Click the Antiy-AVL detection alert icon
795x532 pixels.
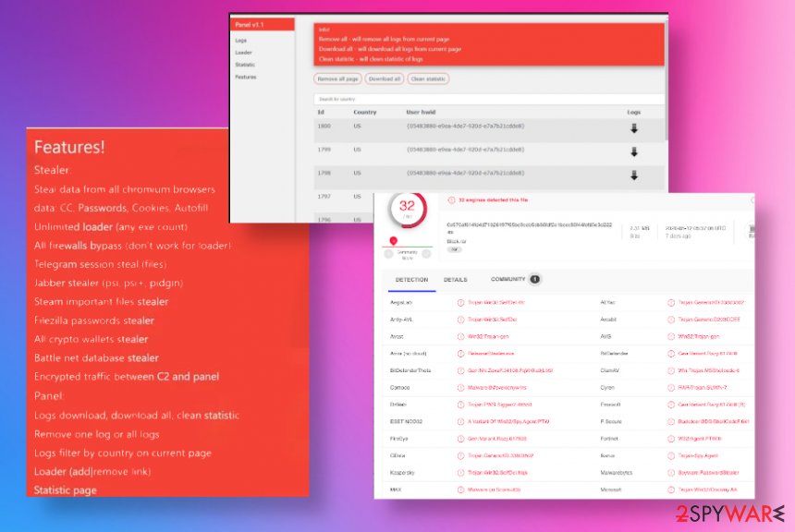tap(460, 320)
